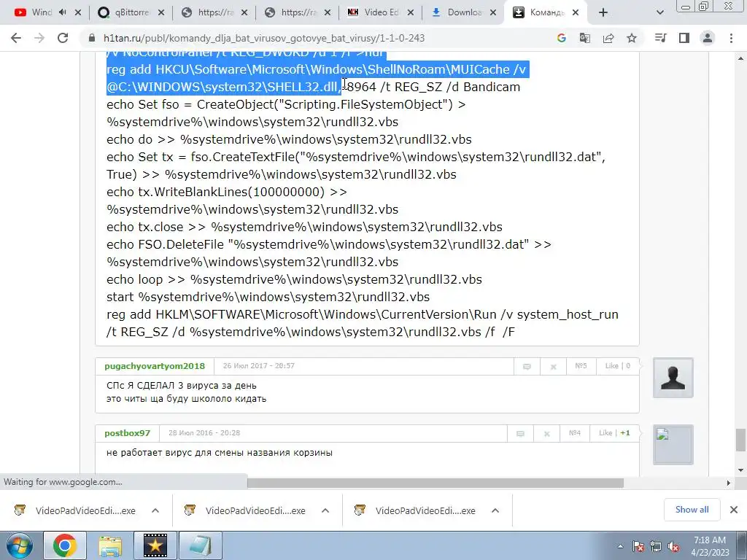View site info lock icon
Viewport: 747px width, 560px height.
point(92,38)
